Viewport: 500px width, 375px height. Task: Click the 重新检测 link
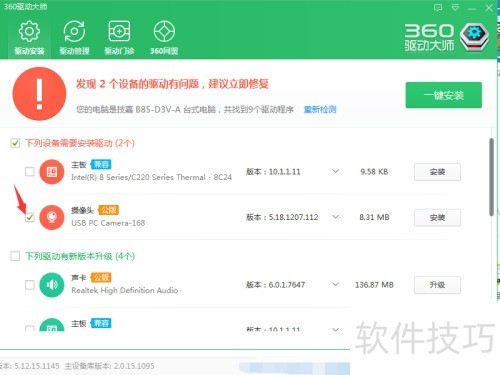coord(320,109)
